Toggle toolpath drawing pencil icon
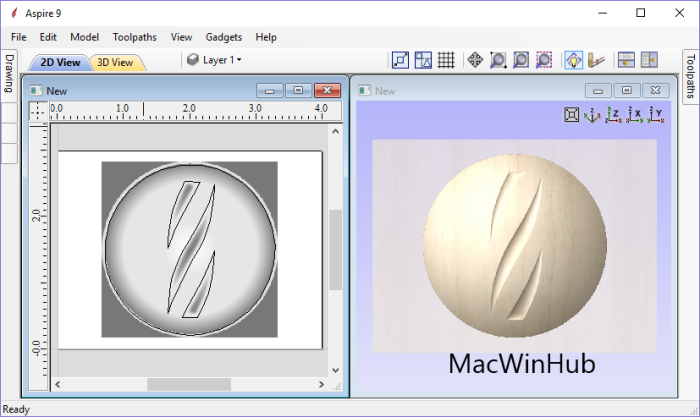The image size is (700, 417). click(x=596, y=60)
